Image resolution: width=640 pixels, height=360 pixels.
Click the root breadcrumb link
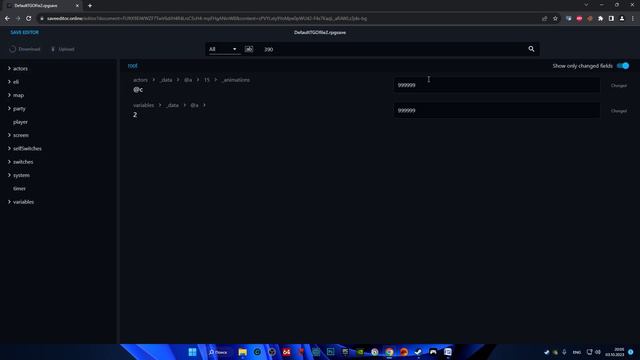point(132,66)
